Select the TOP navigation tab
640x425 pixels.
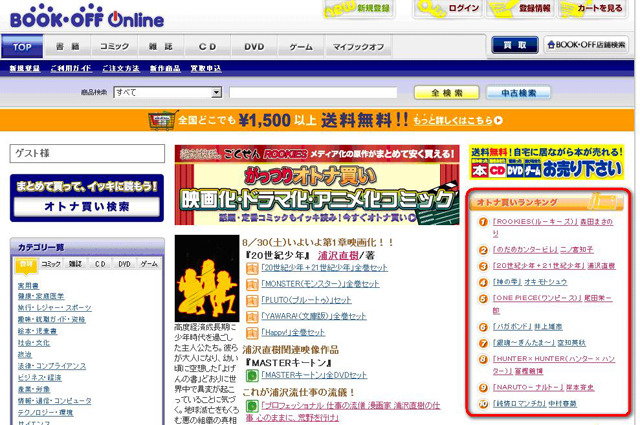point(22,47)
